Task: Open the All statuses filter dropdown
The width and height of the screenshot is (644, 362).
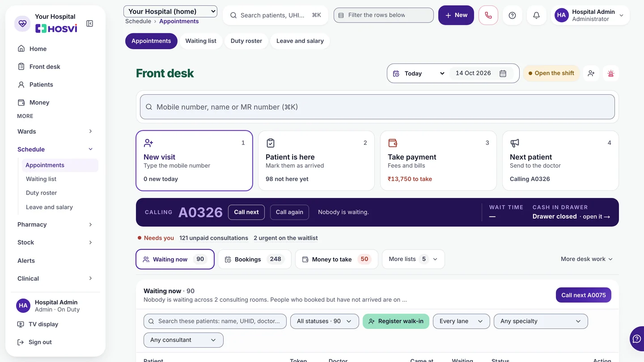Action: (325, 321)
